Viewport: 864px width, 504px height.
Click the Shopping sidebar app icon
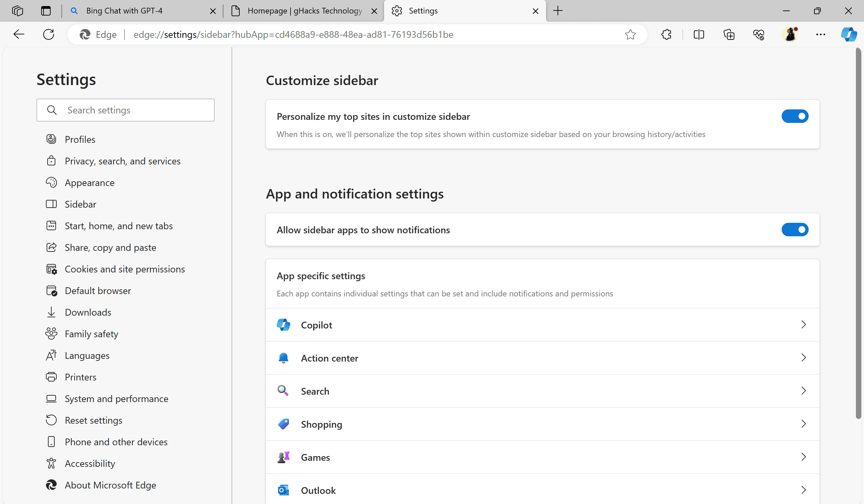pyautogui.click(x=283, y=424)
